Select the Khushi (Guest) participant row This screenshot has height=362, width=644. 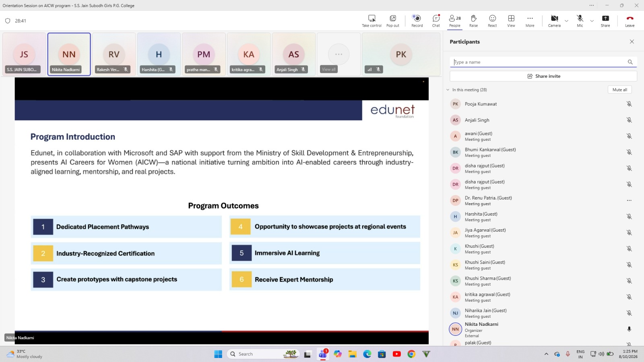click(x=541, y=249)
